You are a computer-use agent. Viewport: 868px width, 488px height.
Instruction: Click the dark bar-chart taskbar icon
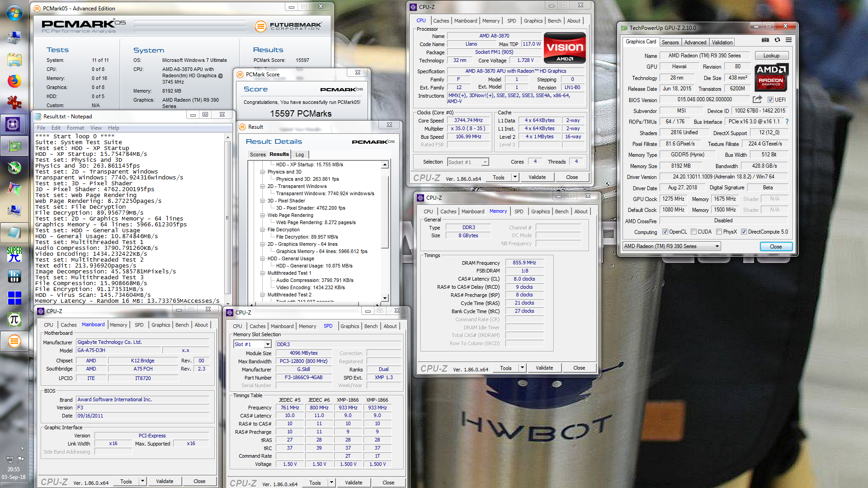point(14,276)
